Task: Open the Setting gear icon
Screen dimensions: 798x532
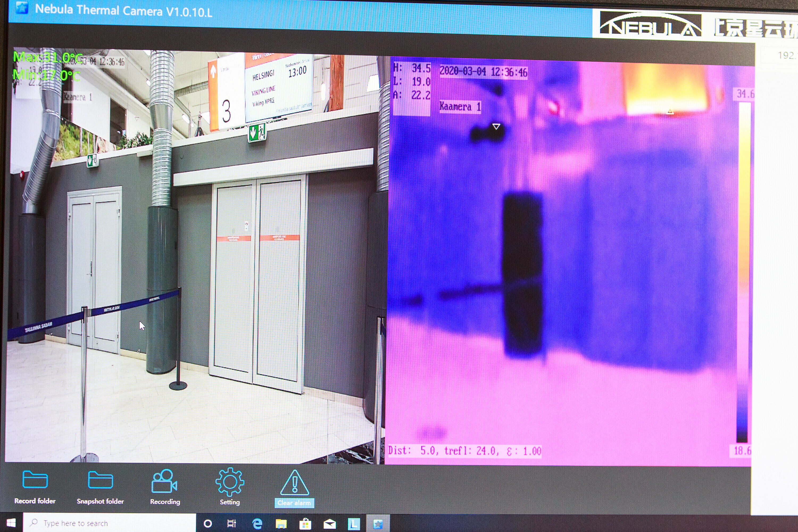Action: (x=230, y=482)
